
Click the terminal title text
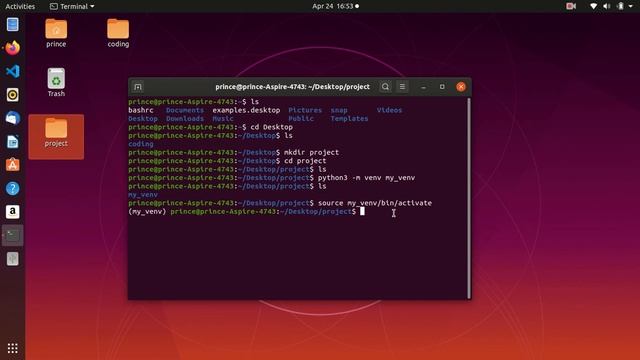coord(292,87)
